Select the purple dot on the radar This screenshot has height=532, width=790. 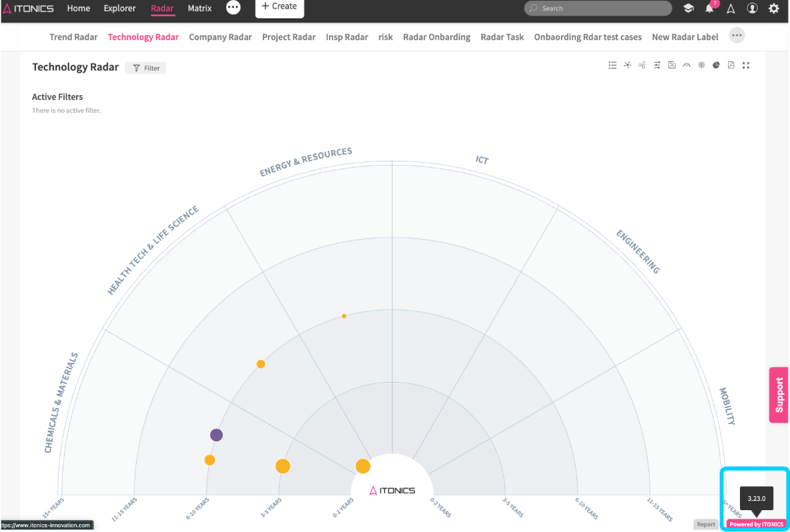point(216,435)
